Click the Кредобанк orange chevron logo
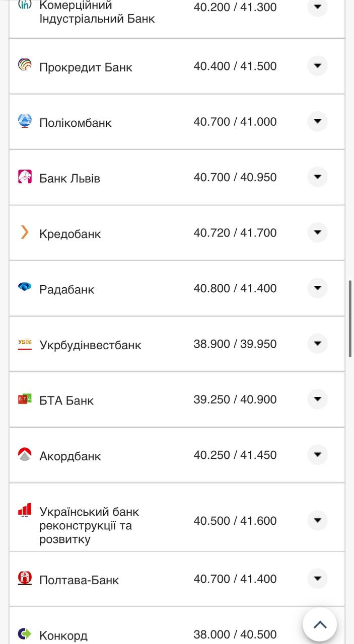The image size is (354, 644). coord(25,232)
